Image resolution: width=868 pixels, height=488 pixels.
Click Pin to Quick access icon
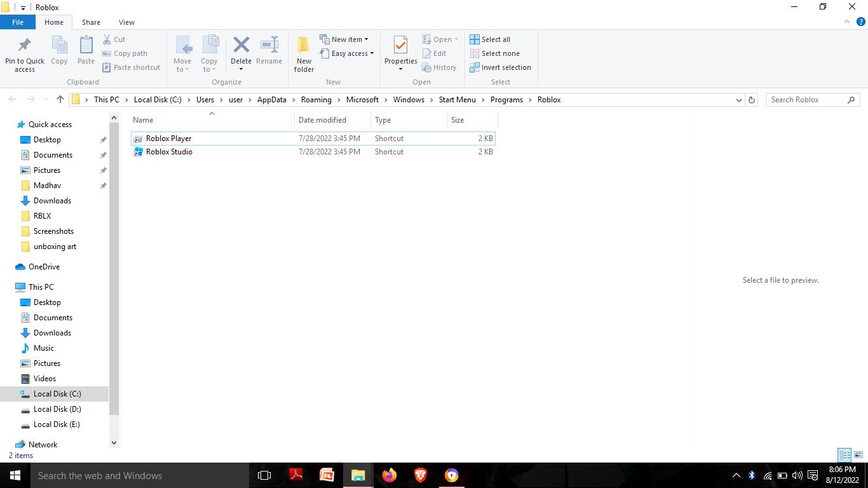tap(25, 46)
